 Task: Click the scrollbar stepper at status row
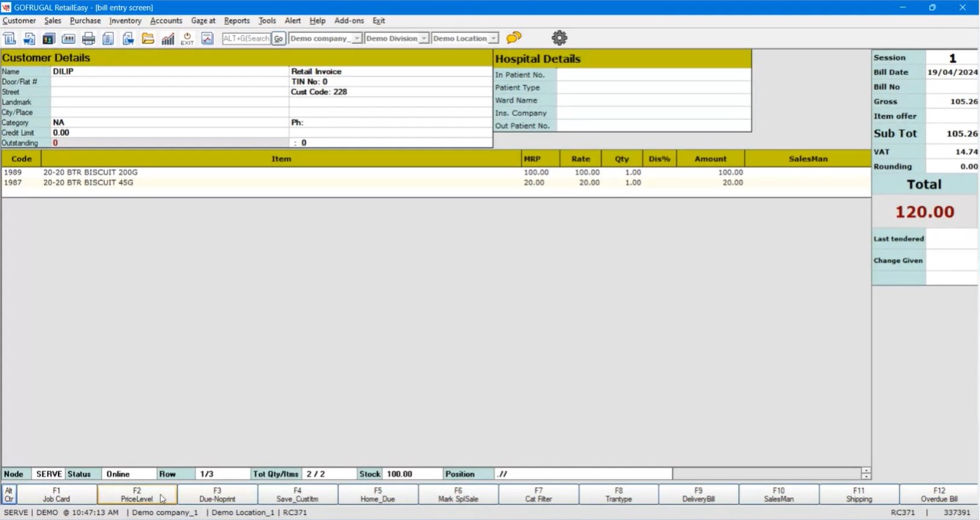tap(866, 474)
